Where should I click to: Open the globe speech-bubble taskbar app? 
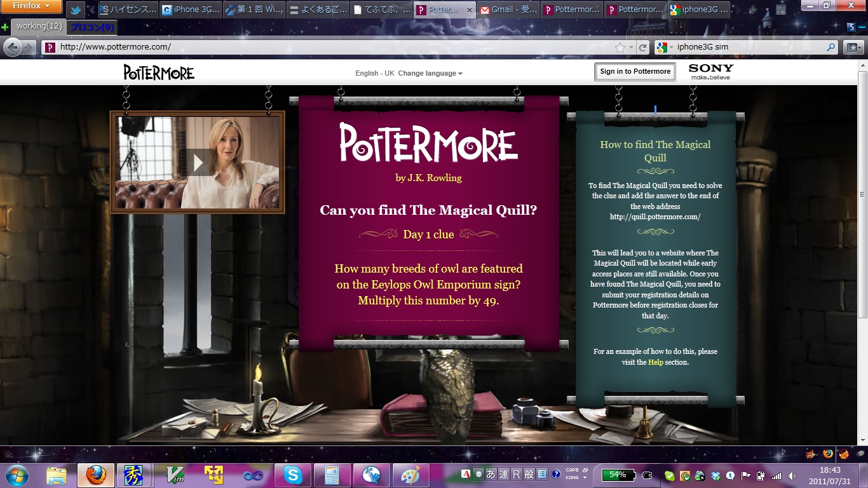[371, 475]
